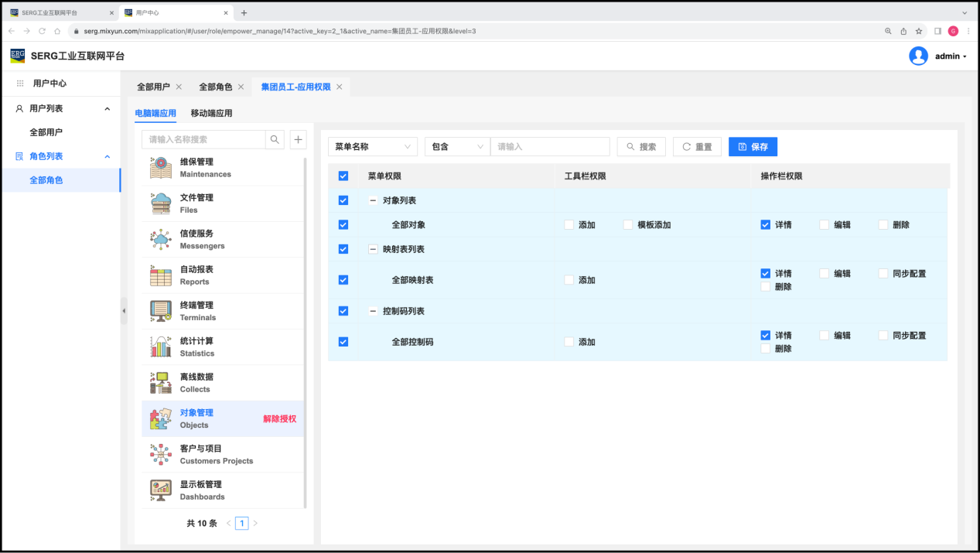Switch to 全部角色 page tab

[x=216, y=87]
